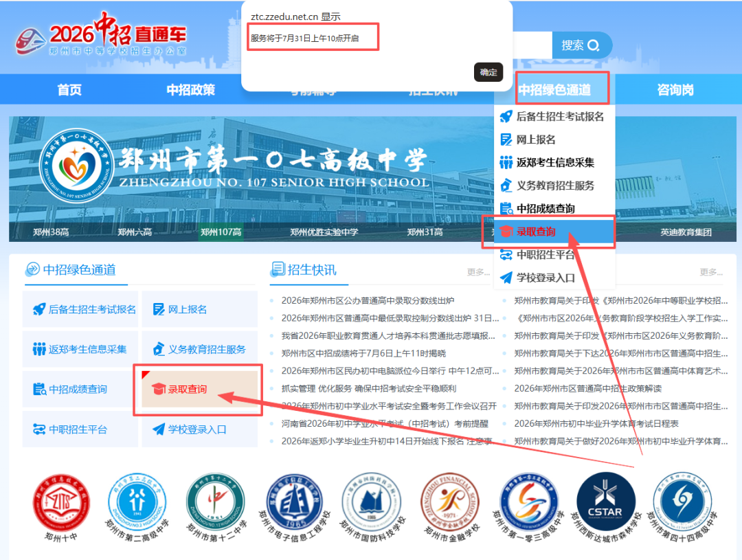Select 郑州107高 banner tab
742x560 pixels.
221,232
